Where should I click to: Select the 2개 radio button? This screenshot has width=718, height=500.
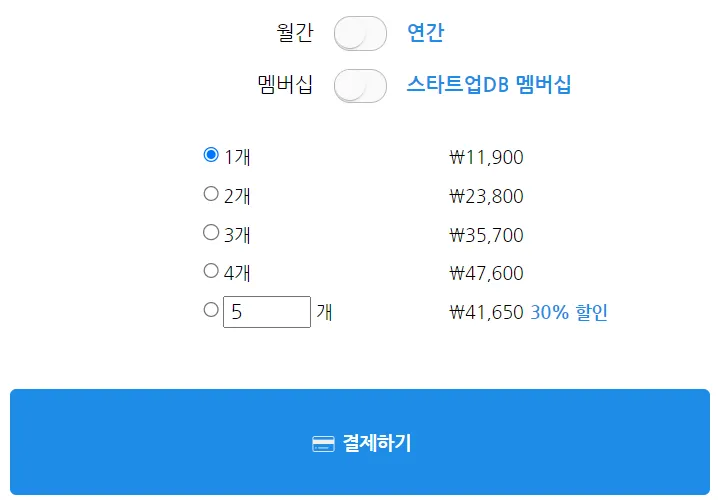pos(211,194)
